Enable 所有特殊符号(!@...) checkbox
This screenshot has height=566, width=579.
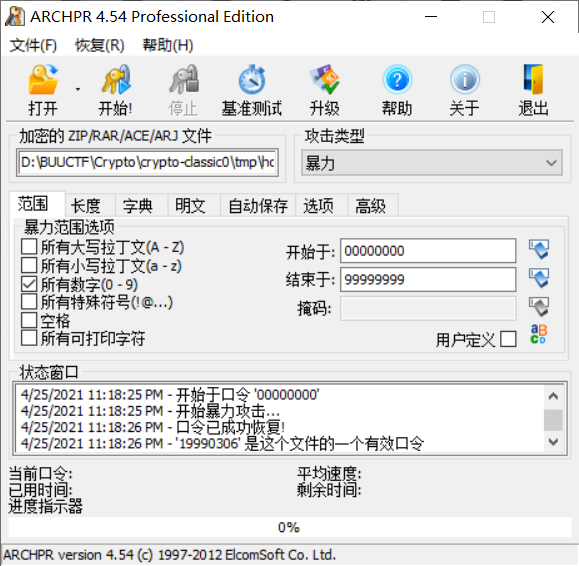pyautogui.click(x=29, y=302)
